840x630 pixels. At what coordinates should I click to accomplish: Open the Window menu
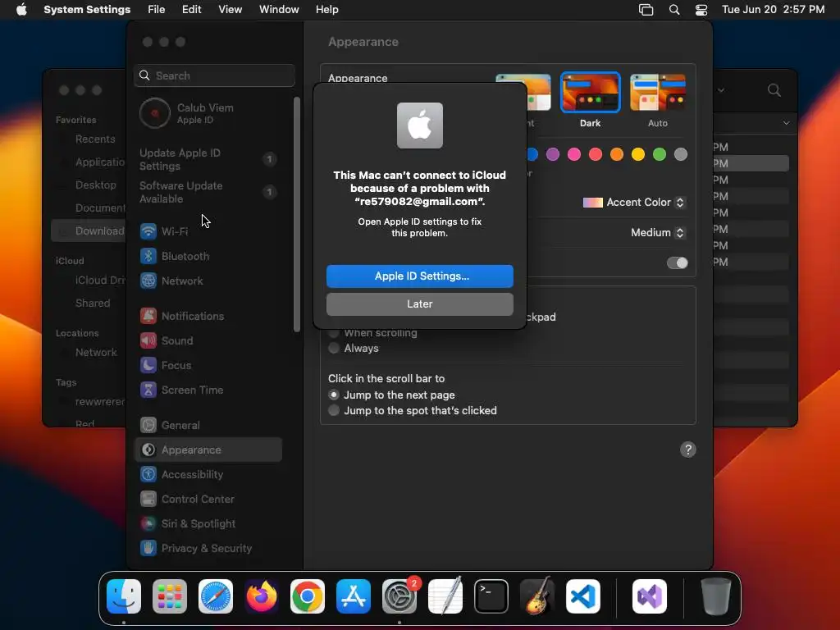(x=279, y=10)
